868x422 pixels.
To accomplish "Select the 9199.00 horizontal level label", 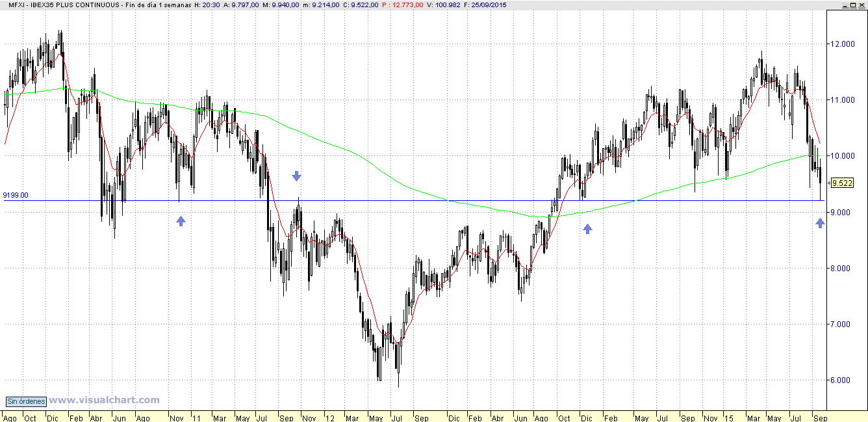I will (x=16, y=194).
